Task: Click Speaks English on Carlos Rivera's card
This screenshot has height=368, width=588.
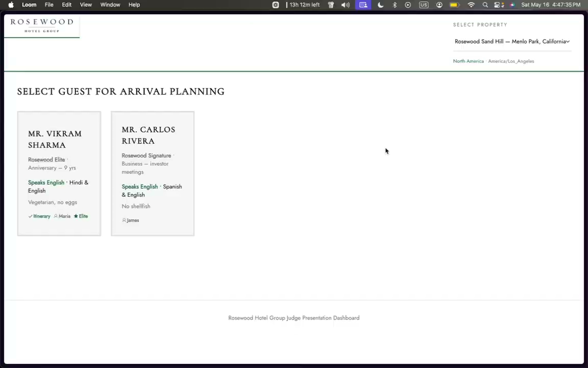Action: pyautogui.click(x=140, y=187)
